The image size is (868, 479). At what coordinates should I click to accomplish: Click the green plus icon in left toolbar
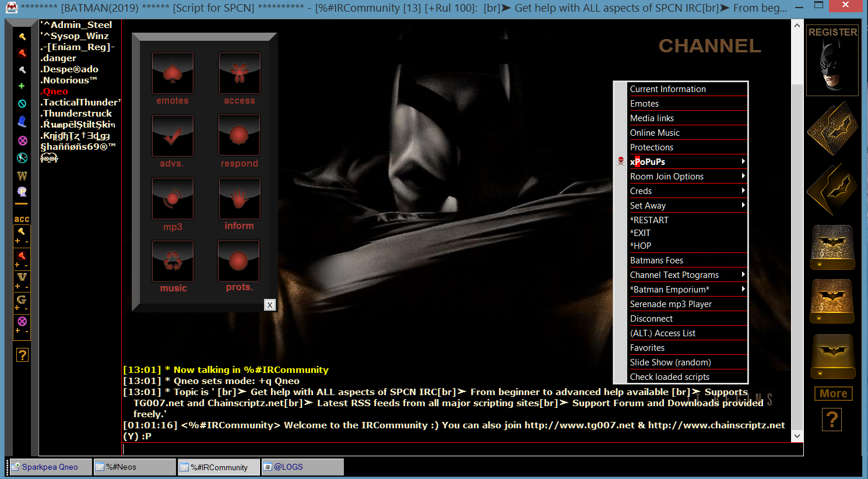pos(22,86)
